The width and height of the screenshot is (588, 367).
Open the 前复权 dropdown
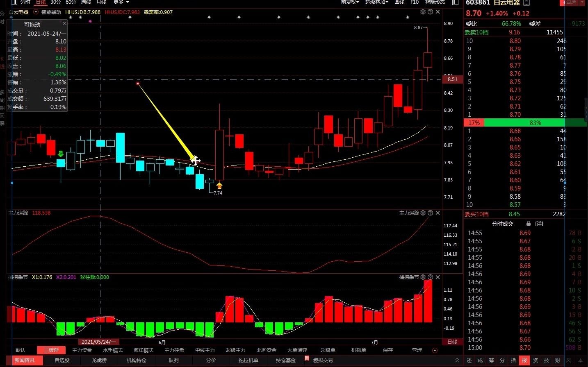click(350, 2)
